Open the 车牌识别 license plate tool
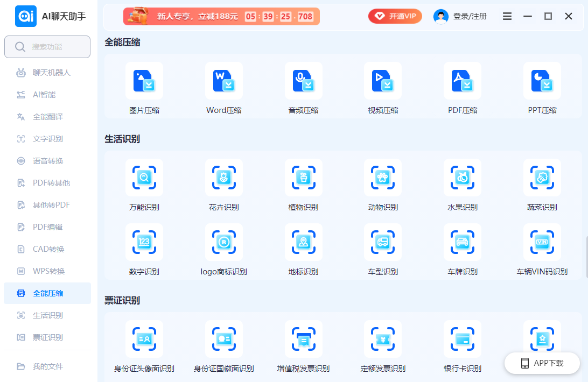Image resolution: width=588 pixels, height=382 pixels. click(x=463, y=242)
